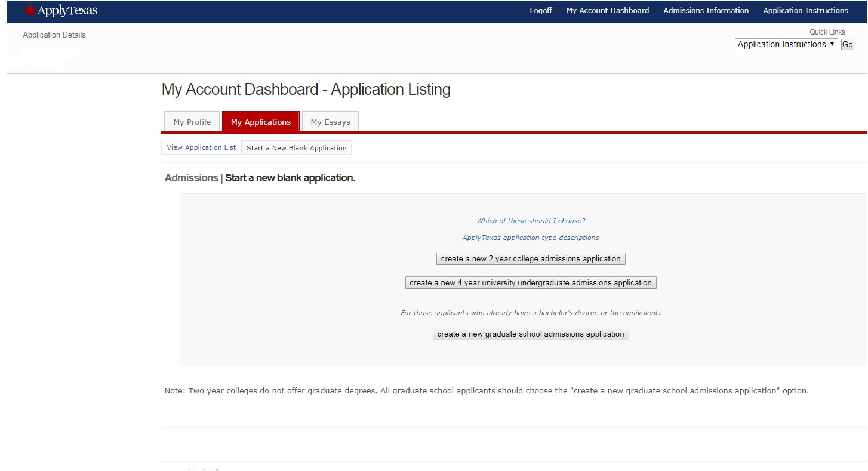Open the Quick Links dropdown

(786, 44)
